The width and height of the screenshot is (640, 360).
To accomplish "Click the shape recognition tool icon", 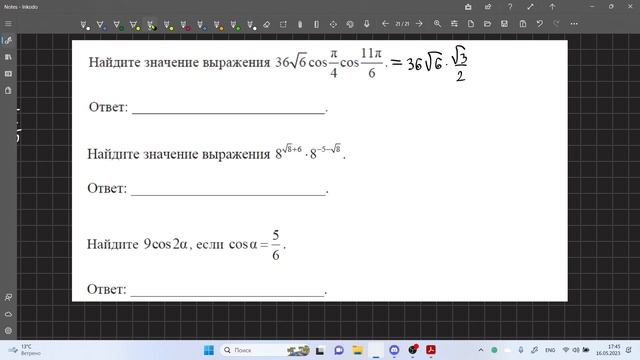I will (x=350, y=24).
